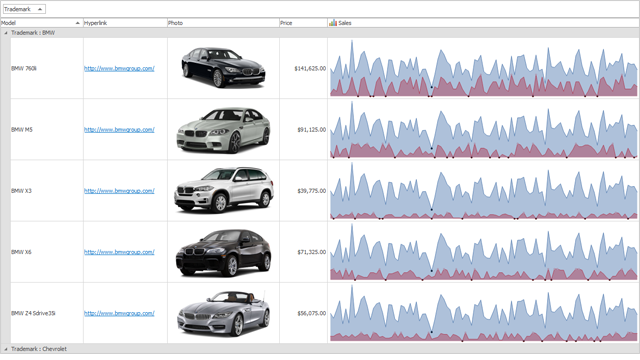Open the BMW X3 bmwgroup.com link
The width and height of the screenshot is (640, 360).
click(119, 191)
